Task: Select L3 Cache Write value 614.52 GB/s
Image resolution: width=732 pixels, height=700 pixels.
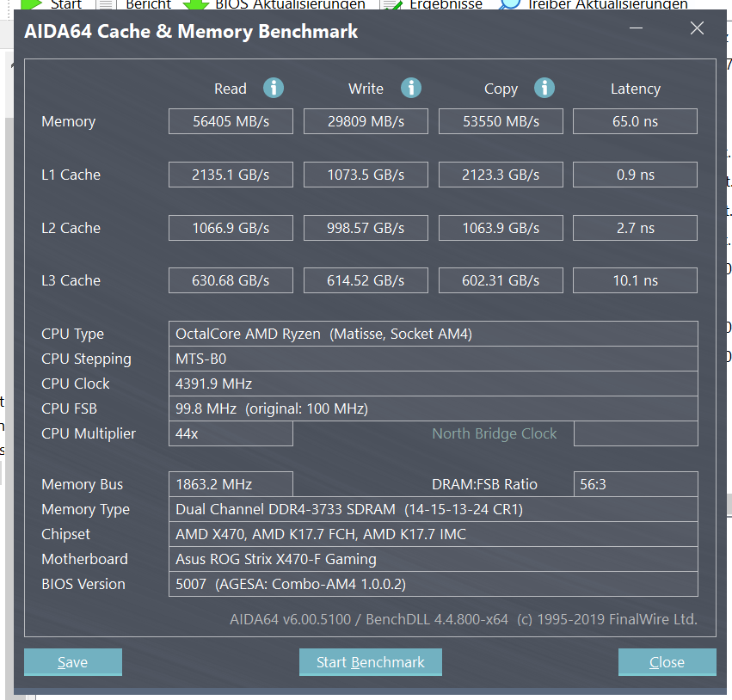Action: tap(366, 280)
